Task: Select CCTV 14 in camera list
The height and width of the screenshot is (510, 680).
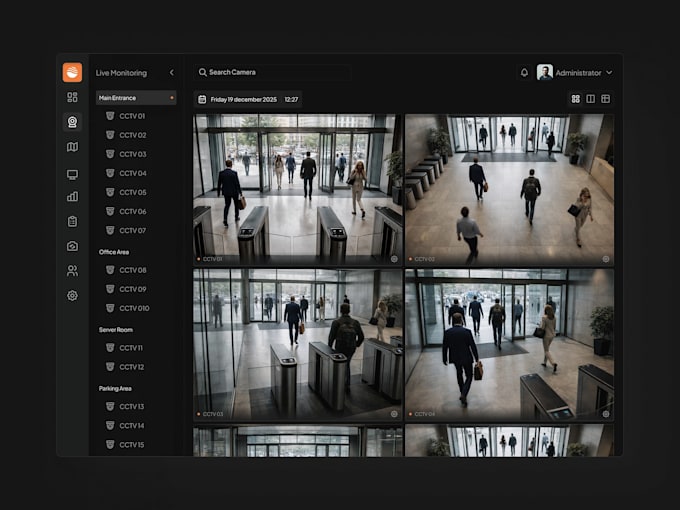Action: click(125, 425)
